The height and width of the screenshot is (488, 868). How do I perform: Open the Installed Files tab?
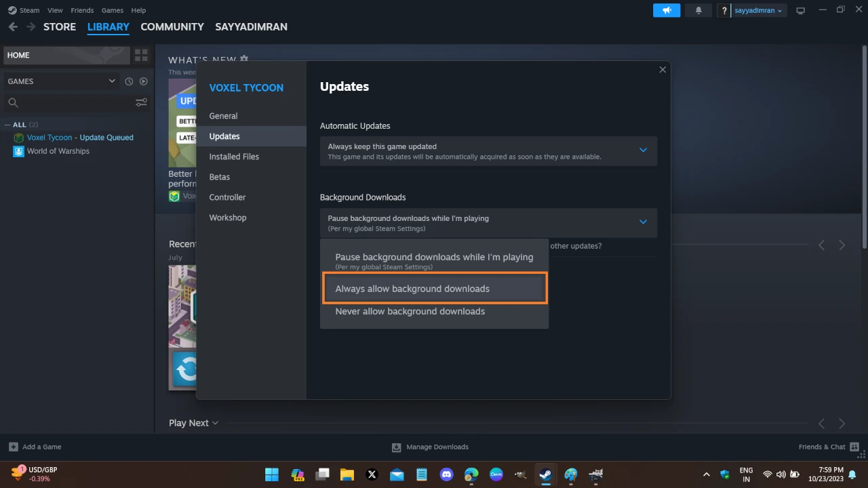tap(251, 157)
